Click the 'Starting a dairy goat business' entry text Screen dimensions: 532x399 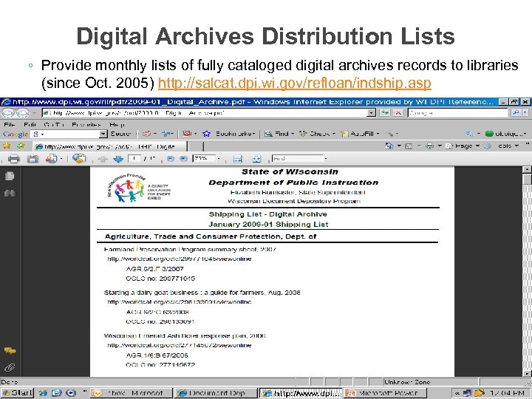coord(202,293)
